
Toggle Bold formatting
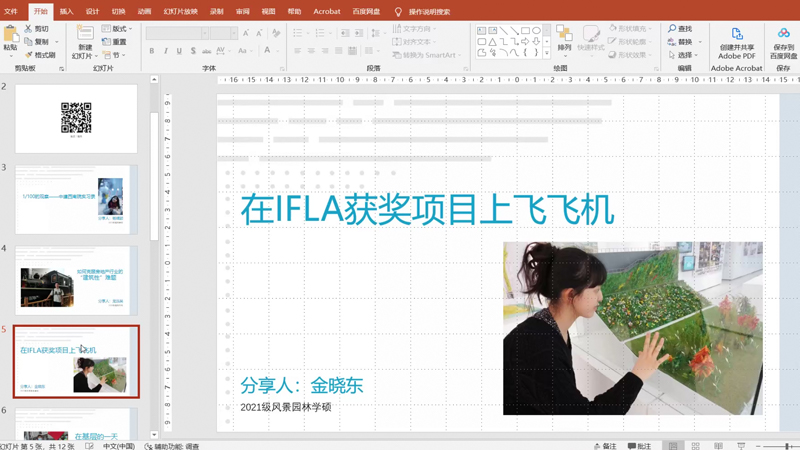tap(152, 51)
